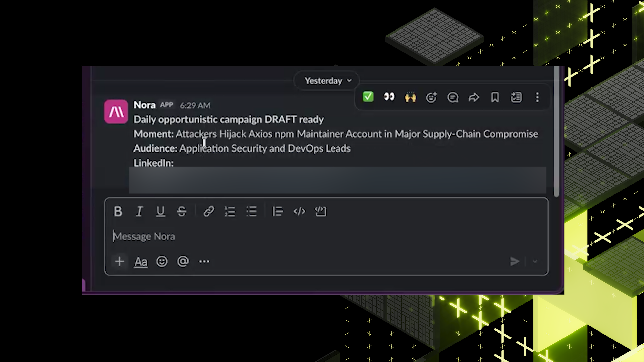Toggle strikethrough formatting in composer
Image resolution: width=644 pixels, height=362 pixels.
point(182,211)
